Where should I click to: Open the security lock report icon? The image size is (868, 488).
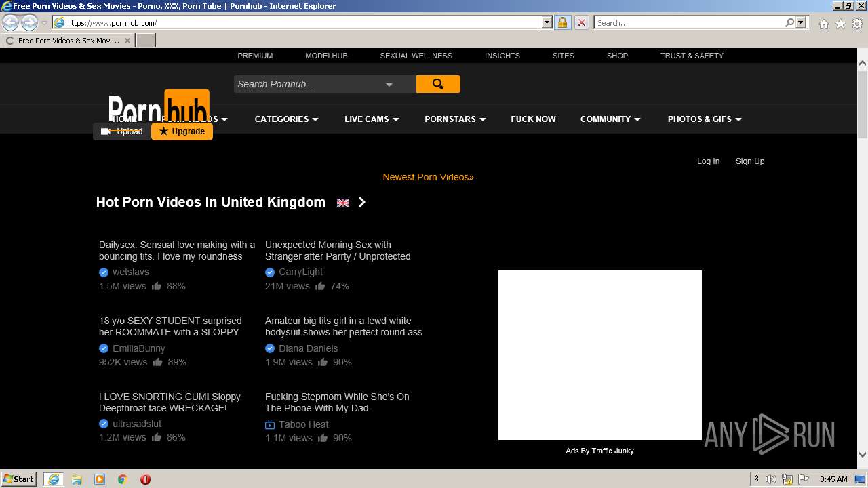tap(562, 22)
